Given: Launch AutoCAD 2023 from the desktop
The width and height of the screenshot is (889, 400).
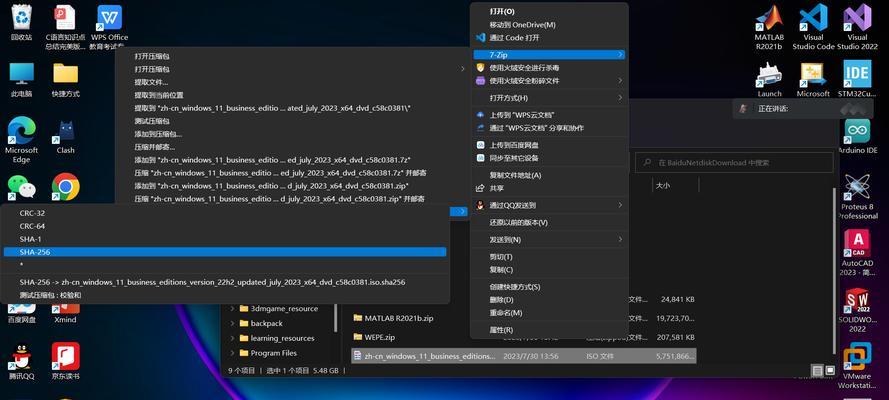Looking at the screenshot, I should coord(857,252).
